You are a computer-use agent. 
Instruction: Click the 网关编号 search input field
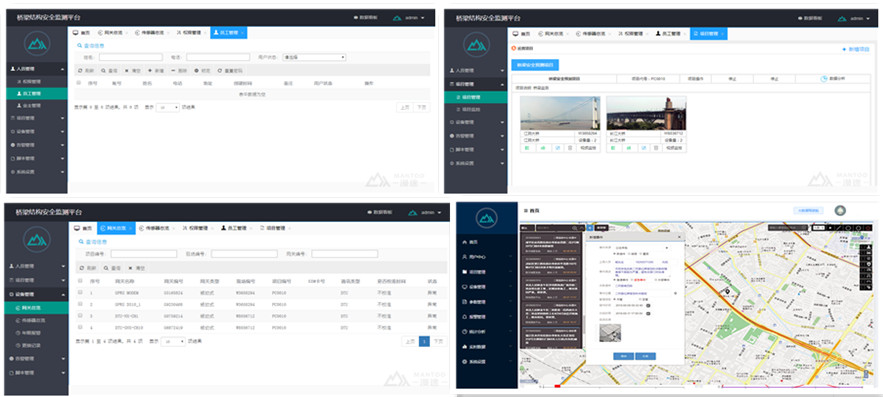[x=345, y=254]
